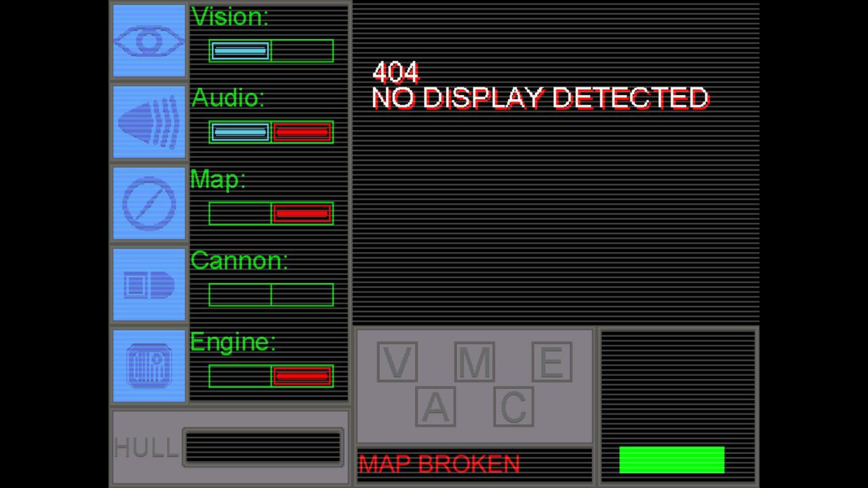Toggle the red Map damage cell
The width and height of the screenshot is (868, 488).
click(302, 213)
